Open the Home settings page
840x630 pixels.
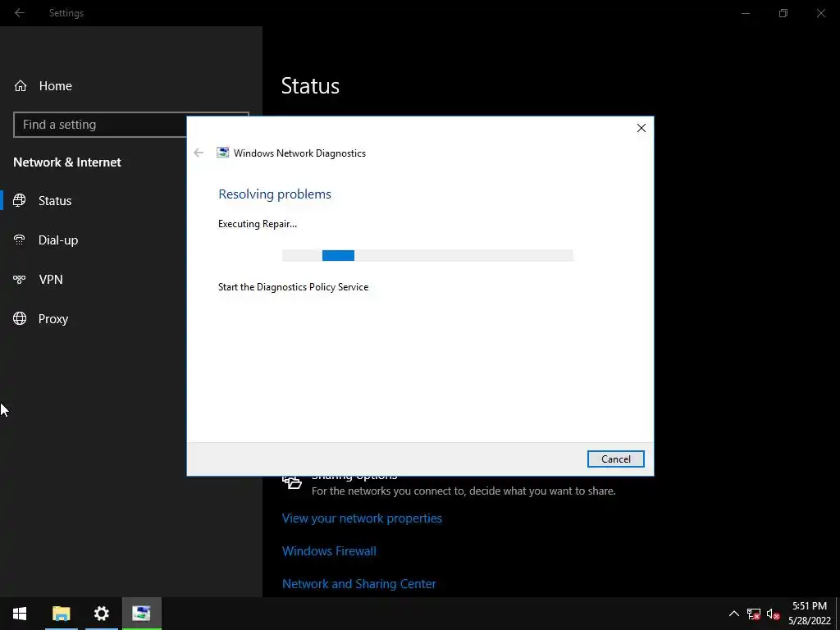(55, 85)
